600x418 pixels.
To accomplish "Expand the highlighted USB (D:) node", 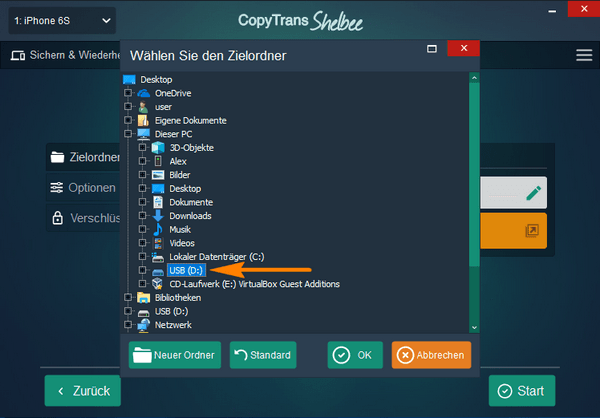I will point(142,270).
